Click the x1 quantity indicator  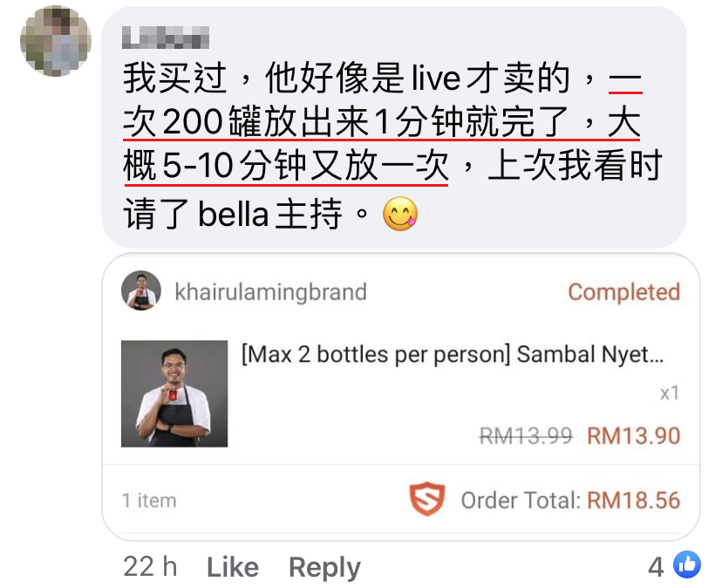(670, 393)
